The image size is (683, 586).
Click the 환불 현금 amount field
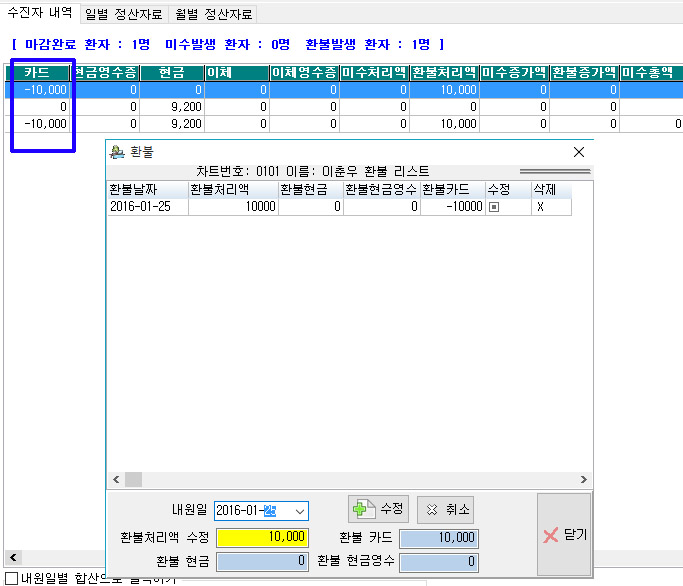click(x=262, y=563)
